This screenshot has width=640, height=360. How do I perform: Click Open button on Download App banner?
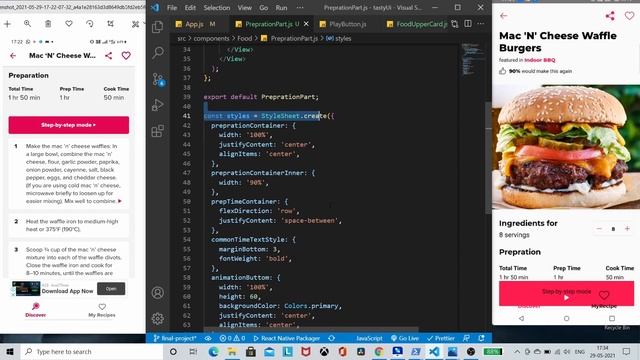pyautogui.click(x=111, y=289)
